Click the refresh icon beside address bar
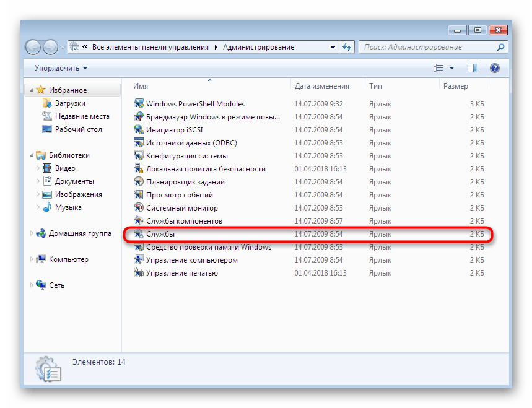 pyautogui.click(x=347, y=47)
